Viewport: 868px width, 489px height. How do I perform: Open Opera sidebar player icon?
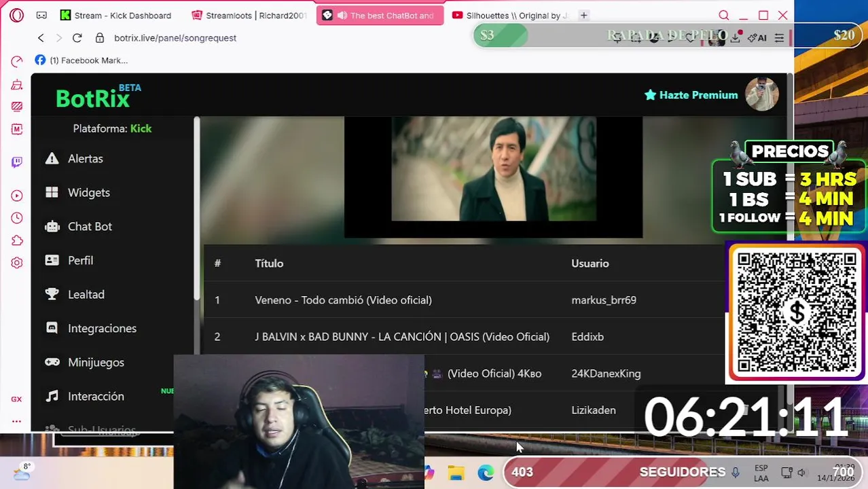[17, 196]
